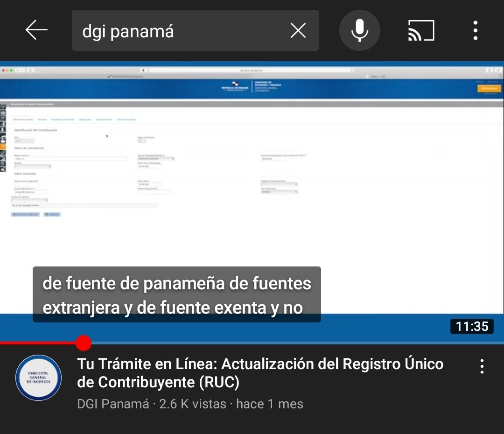Open the 'Obligaciones' tab
Viewport: 504px width, 434px height.
pyautogui.click(x=86, y=119)
